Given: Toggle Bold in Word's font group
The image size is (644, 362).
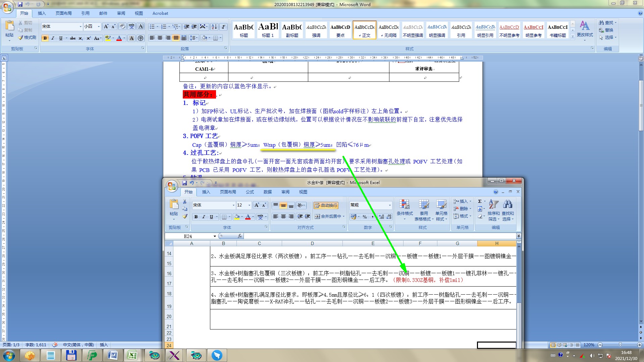Looking at the screenshot, I should click(x=45, y=38).
